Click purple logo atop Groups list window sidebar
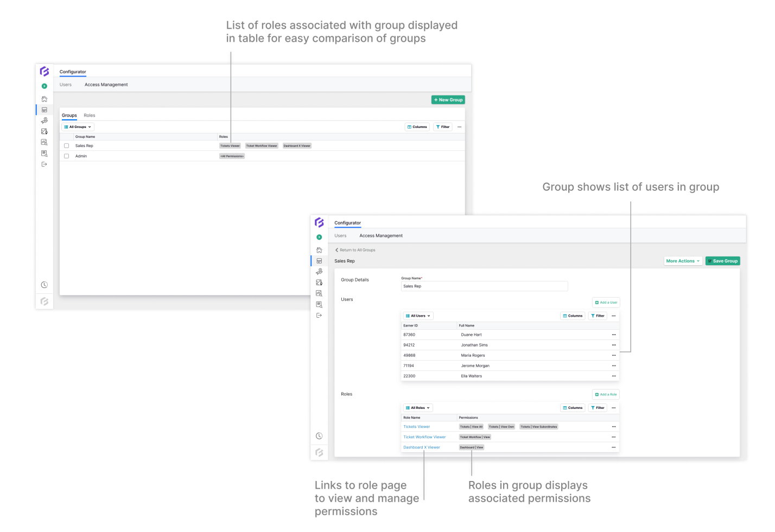Screen dimensions: 775x532 (x=45, y=72)
